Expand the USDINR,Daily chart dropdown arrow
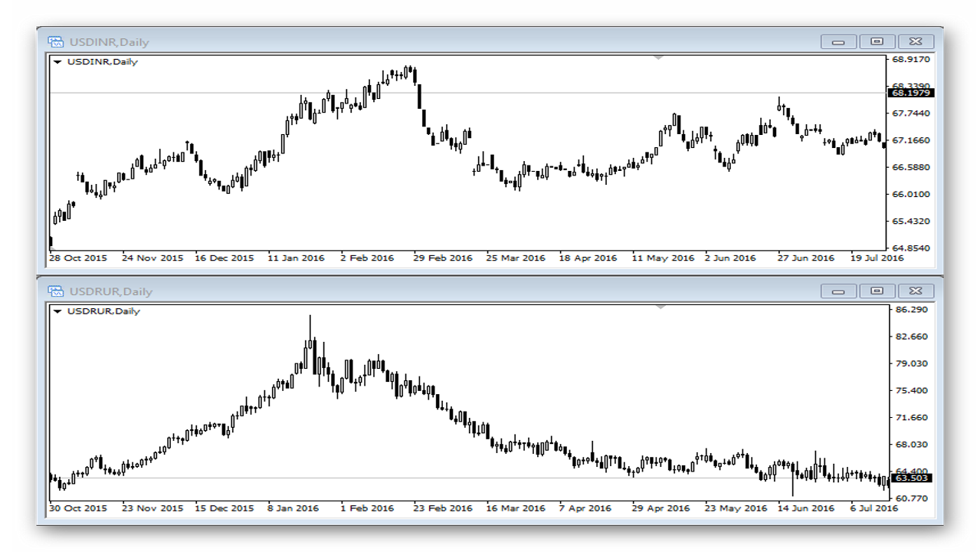 coord(57,62)
